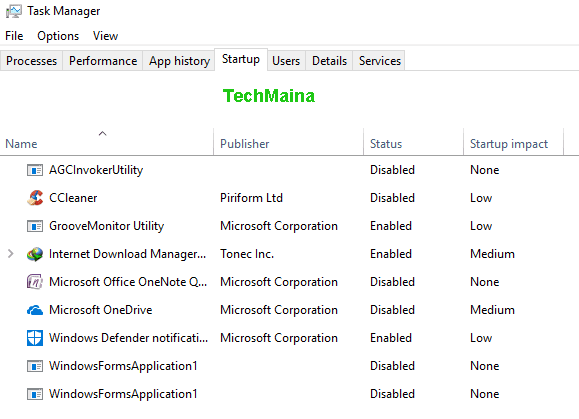Click the Disabled status for Microsoft OneDrive

click(393, 310)
